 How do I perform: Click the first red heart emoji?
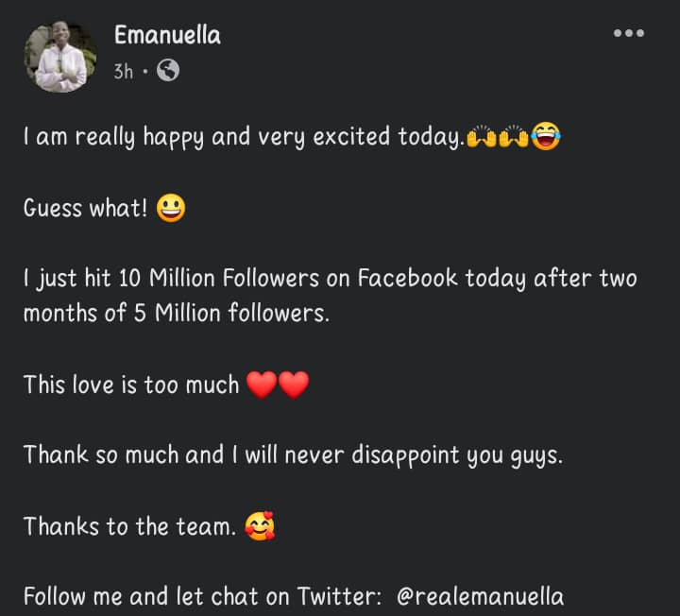click(x=261, y=385)
